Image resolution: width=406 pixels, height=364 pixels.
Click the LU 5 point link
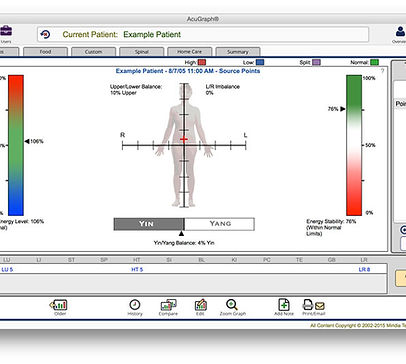7,269
